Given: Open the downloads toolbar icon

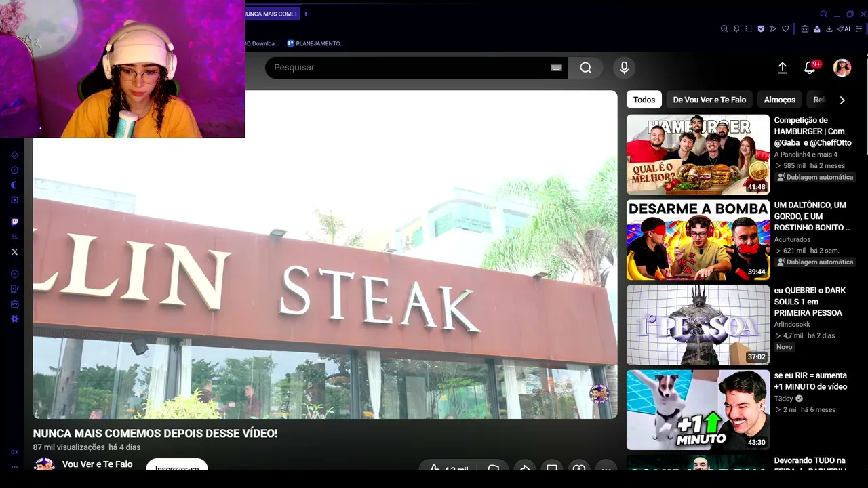Looking at the screenshot, I should click(x=829, y=29).
